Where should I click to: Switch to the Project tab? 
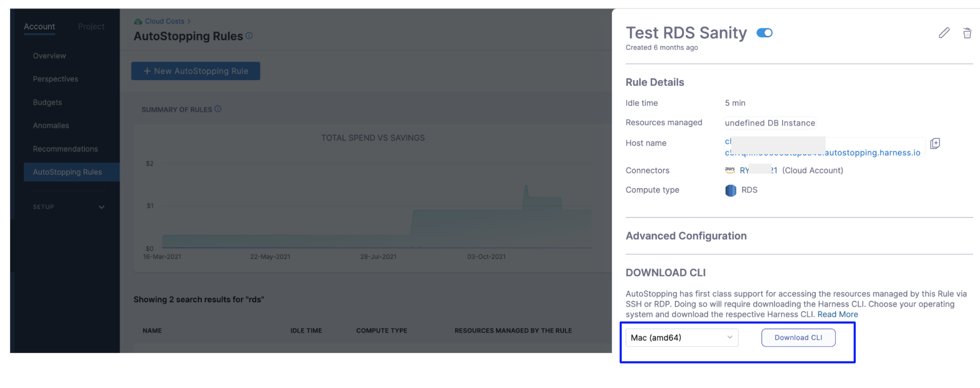pyautogui.click(x=91, y=27)
